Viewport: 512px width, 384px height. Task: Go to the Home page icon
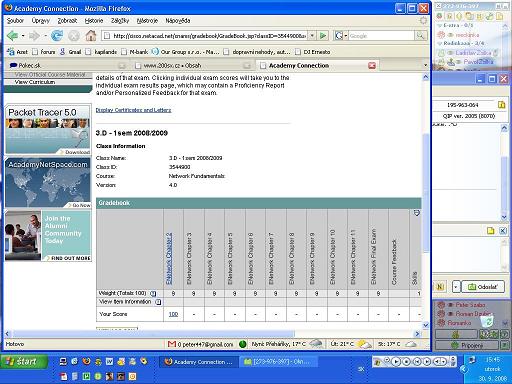point(91,35)
